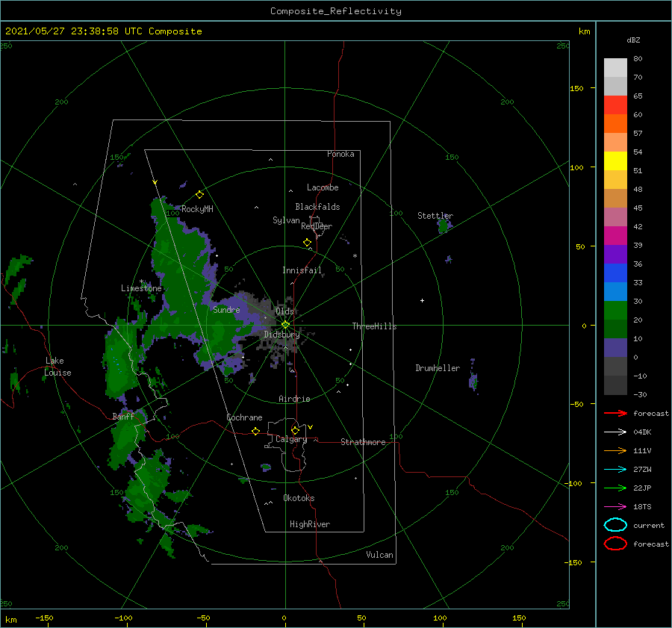
Task: Click the Lacombe city label
Action: click(323, 187)
